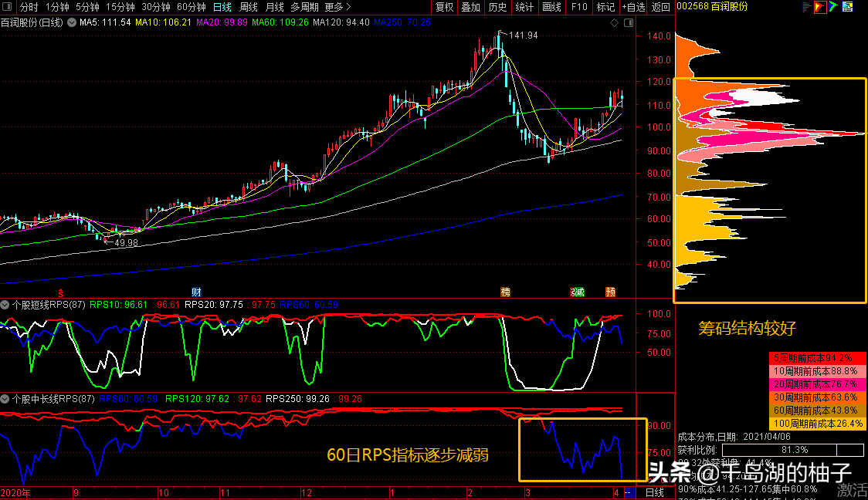The width and height of the screenshot is (868, 500).
Task: Expand the 个股中长线RPS(87) indicator dropdown
Action: 5,399
